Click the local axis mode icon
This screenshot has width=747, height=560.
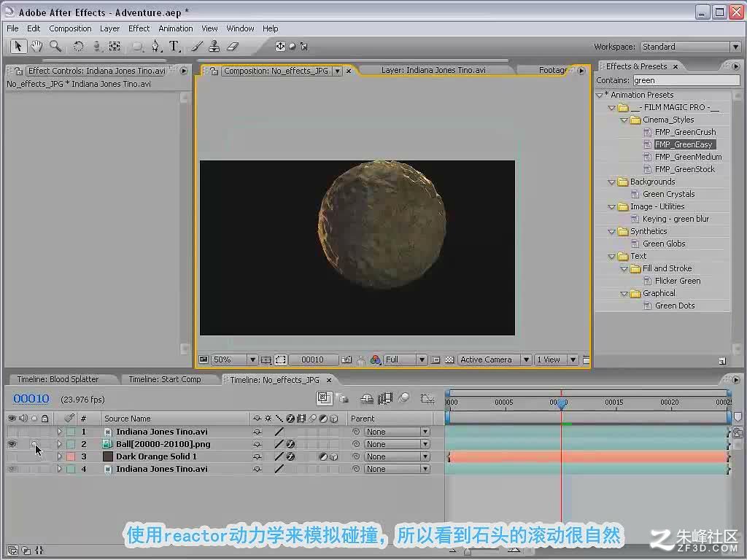coord(280,46)
